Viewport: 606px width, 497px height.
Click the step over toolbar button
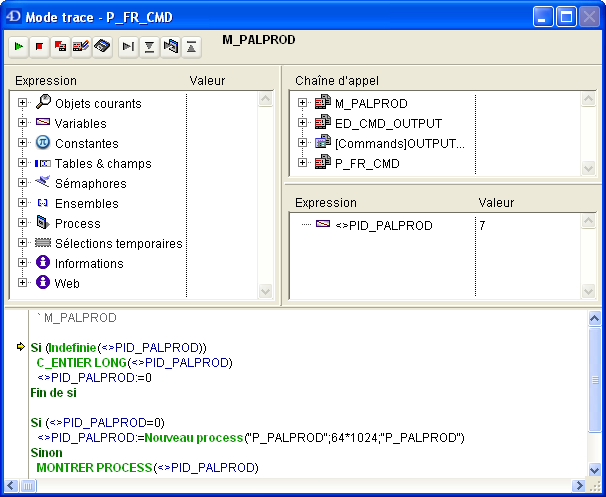pyautogui.click(x=128, y=46)
